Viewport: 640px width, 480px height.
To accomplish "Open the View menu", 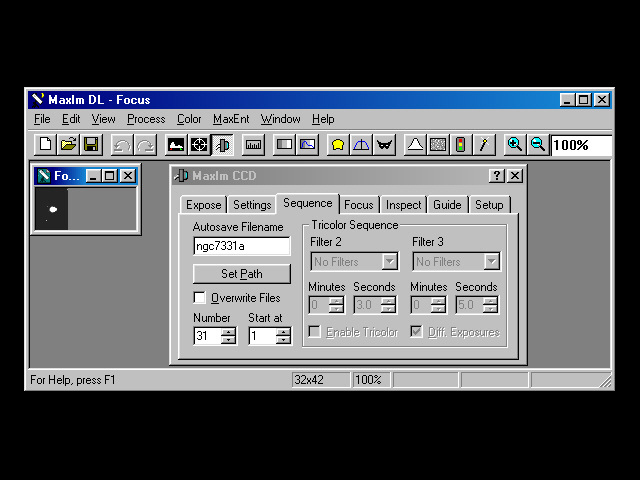I will pyautogui.click(x=103, y=119).
